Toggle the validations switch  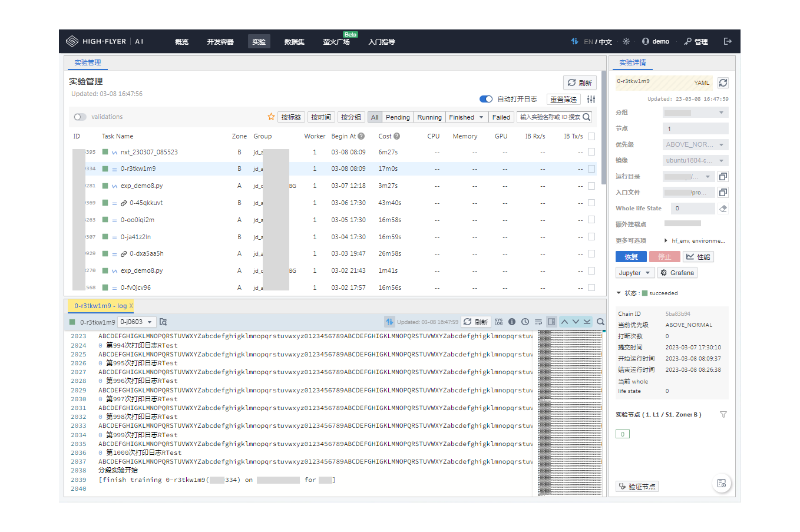click(x=80, y=117)
